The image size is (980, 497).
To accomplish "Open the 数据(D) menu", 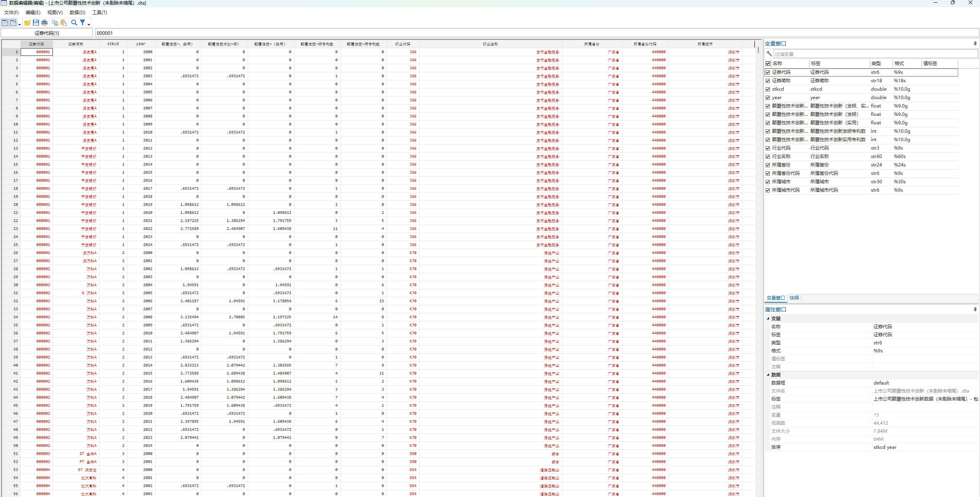I will click(x=77, y=13).
